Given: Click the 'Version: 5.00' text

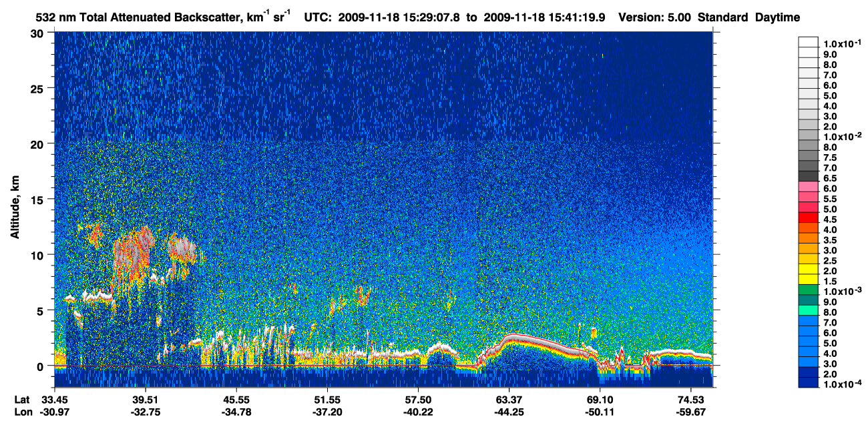Looking at the screenshot, I should pyautogui.click(x=655, y=18).
